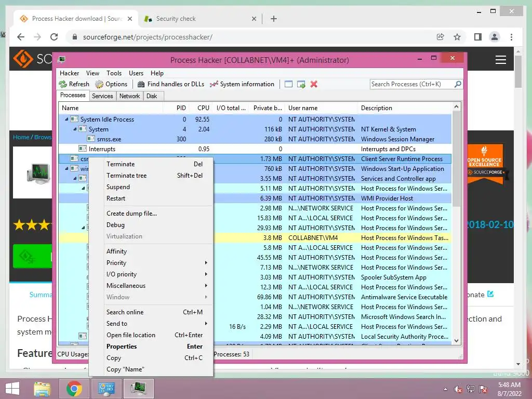Image resolution: width=532 pixels, height=399 pixels.
Task: Click the Chrome address bar URL
Action: (x=148, y=37)
